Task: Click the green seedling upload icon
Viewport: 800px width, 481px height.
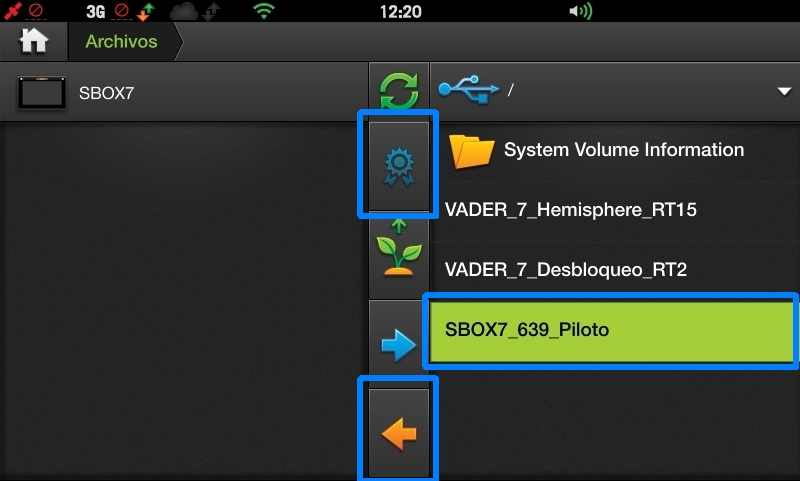Action: tap(399, 247)
